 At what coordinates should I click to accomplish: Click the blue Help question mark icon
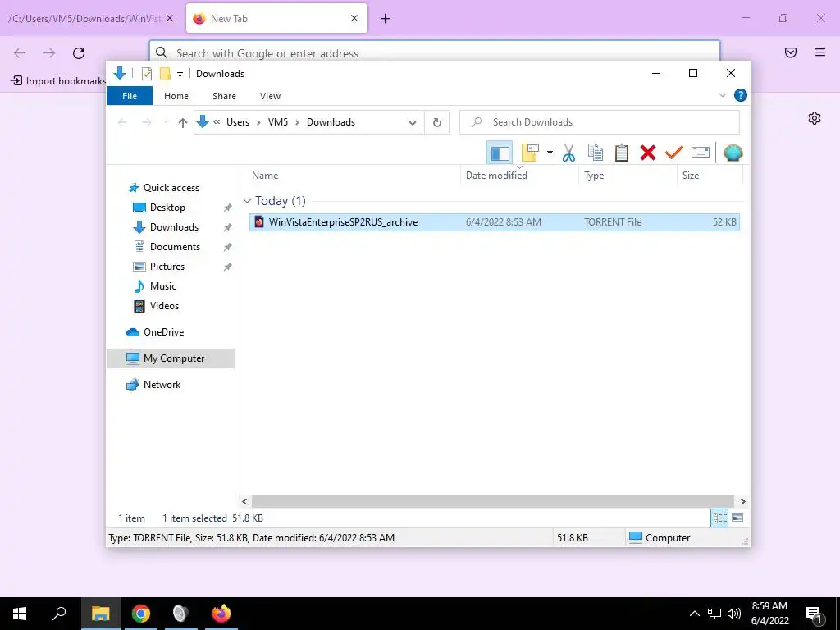click(x=741, y=95)
